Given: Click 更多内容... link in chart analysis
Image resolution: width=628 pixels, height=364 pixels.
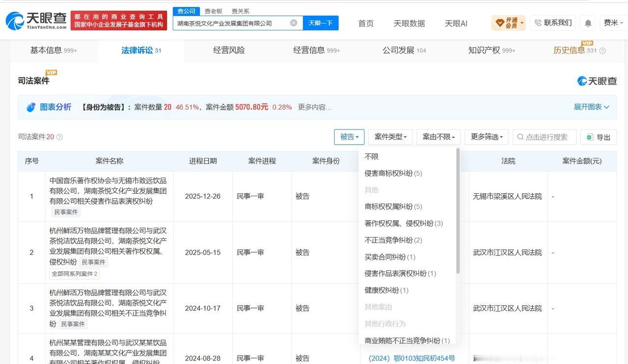Looking at the screenshot, I should pos(314,107).
